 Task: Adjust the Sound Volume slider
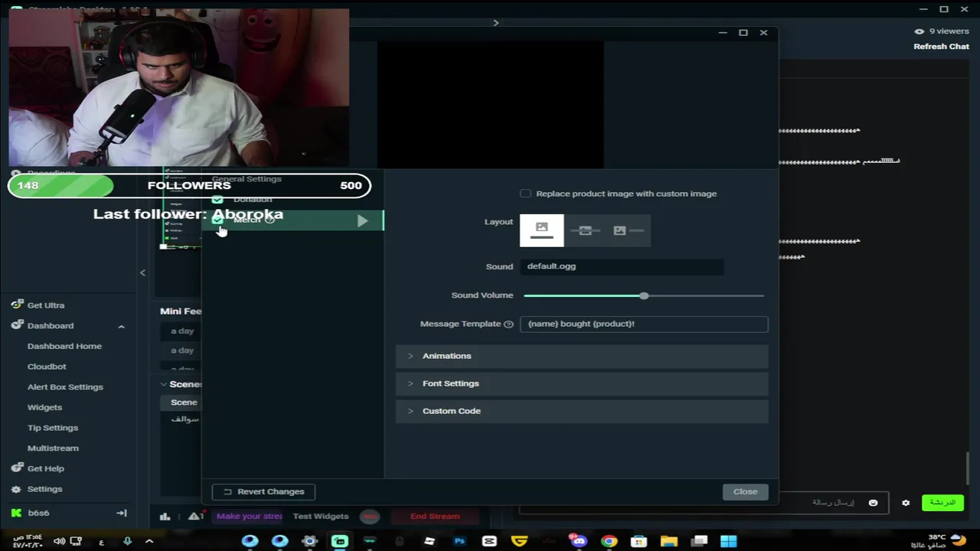click(x=644, y=295)
